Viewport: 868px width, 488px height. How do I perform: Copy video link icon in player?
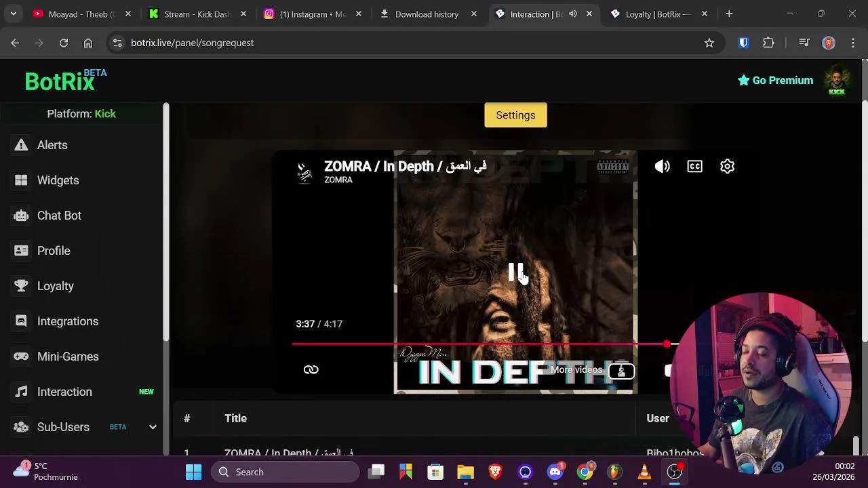(311, 369)
